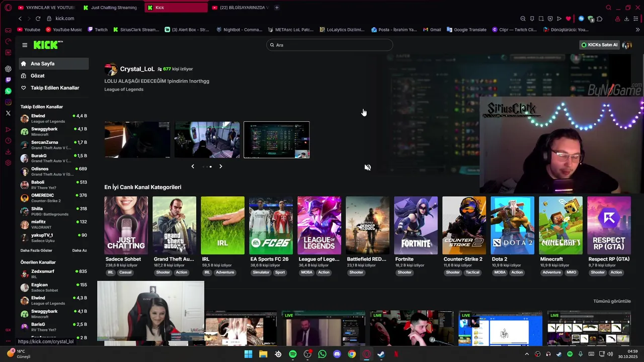Open browser downloads icon
Viewport: 644px width, 362px height.
tap(626, 19)
